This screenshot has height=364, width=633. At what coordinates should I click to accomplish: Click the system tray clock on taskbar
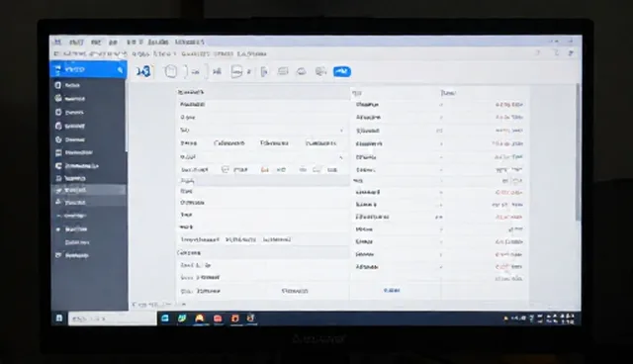click(567, 318)
